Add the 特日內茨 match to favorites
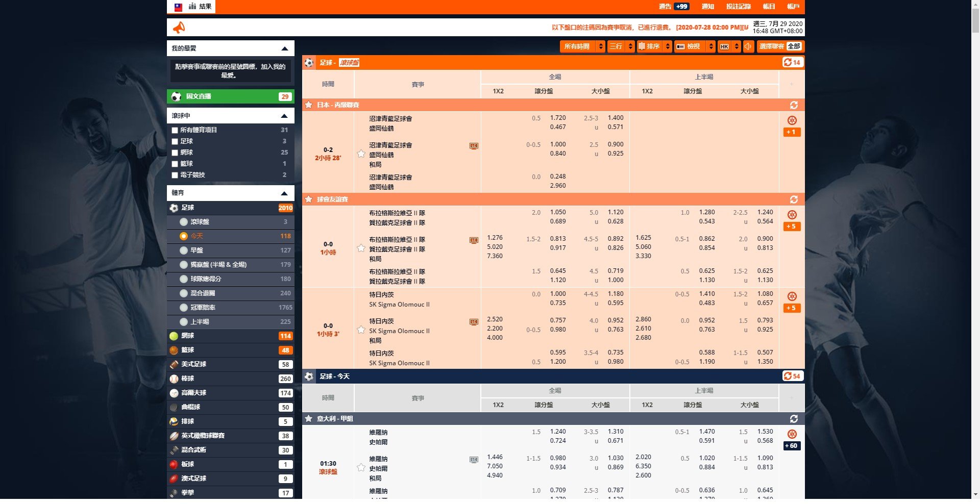This screenshot has width=980, height=504. (361, 330)
